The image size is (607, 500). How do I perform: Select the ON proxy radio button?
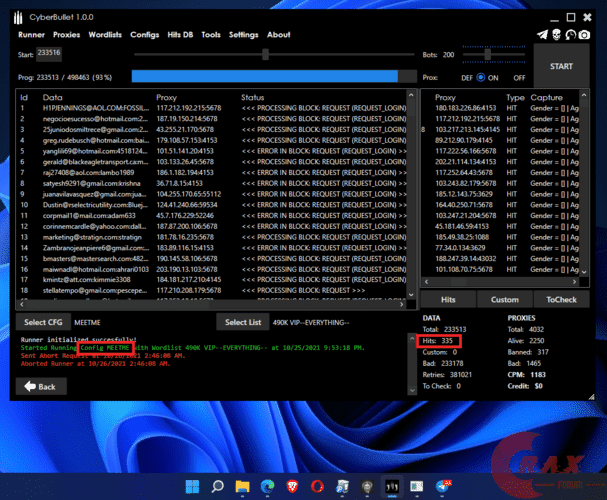[x=480, y=77]
